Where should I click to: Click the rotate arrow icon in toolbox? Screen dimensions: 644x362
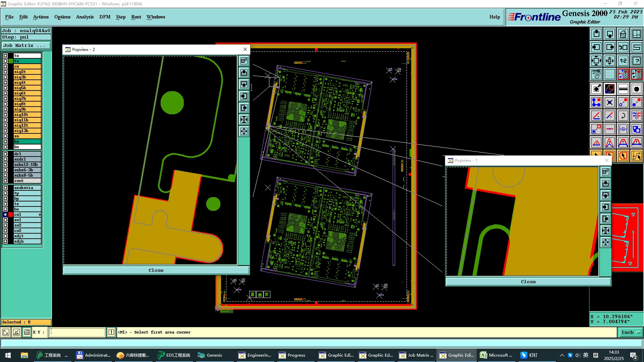pyautogui.click(x=623, y=116)
